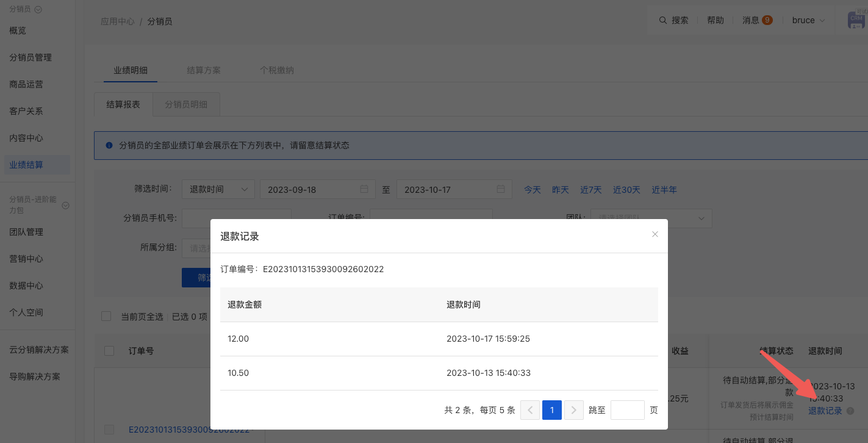Click the 消息 notification badge showing 9
The height and width of the screenshot is (443, 868).
[767, 20]
